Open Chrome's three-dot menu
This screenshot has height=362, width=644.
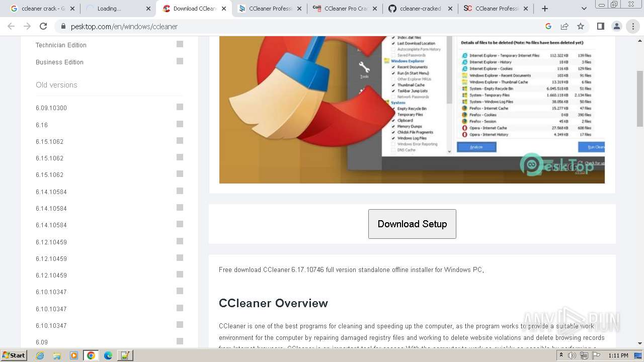[633, 26]
